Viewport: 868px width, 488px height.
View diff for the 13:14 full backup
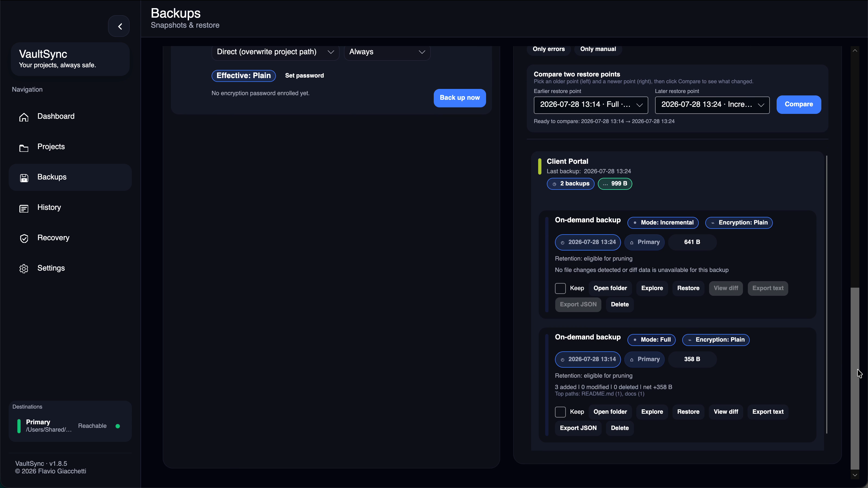click(726, 412)
